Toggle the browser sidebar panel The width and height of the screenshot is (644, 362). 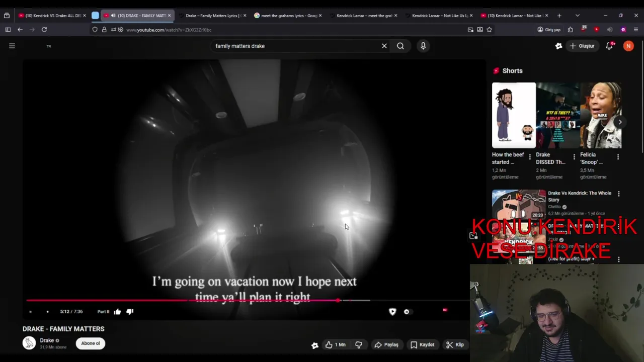pyautogui.click(x=8, y=30)
